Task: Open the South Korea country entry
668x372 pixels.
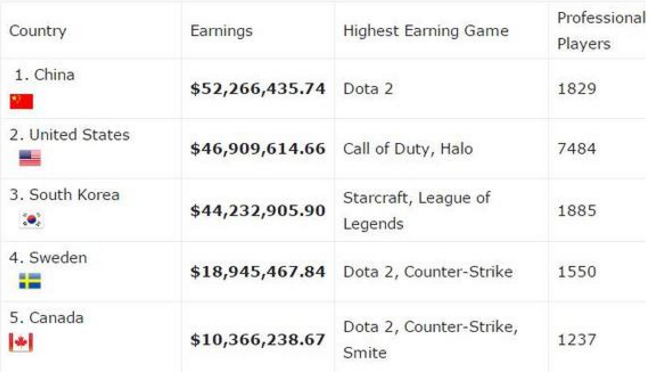Action: pos(64,195)
